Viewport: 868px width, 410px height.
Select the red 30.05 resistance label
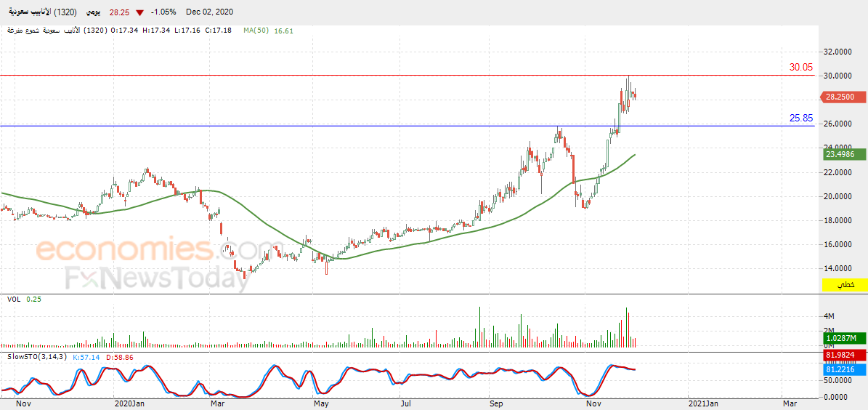[801, 67]
